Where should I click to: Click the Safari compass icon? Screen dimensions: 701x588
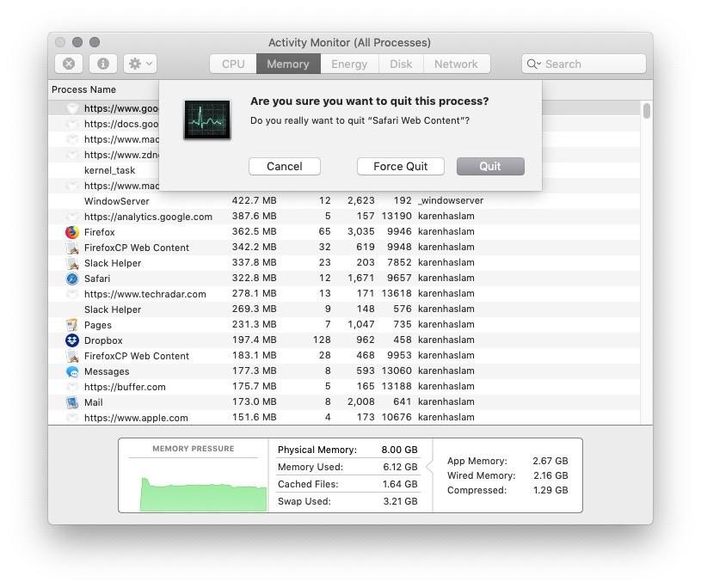[72, 279]
